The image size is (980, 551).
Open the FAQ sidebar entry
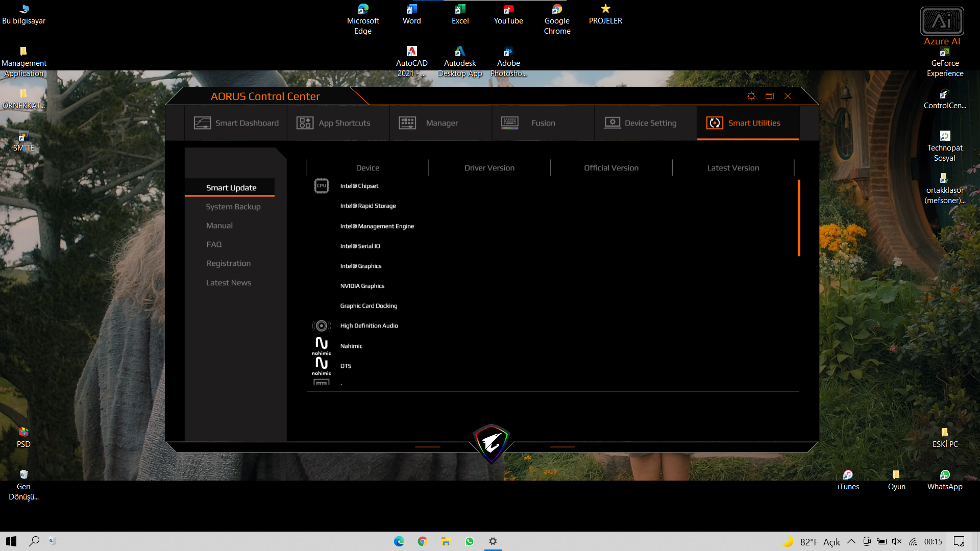click(214, 244)
